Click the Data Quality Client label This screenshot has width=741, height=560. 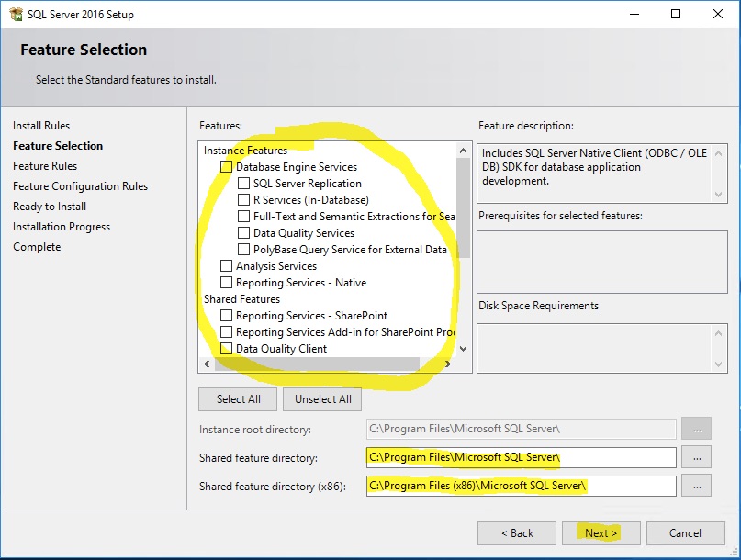click(x=281, y=349)
